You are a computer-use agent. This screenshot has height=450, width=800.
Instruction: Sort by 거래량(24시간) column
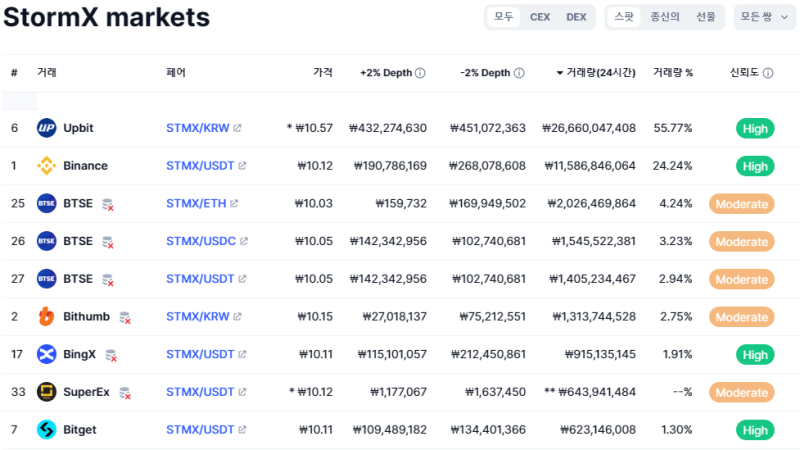tap(596, 73)
